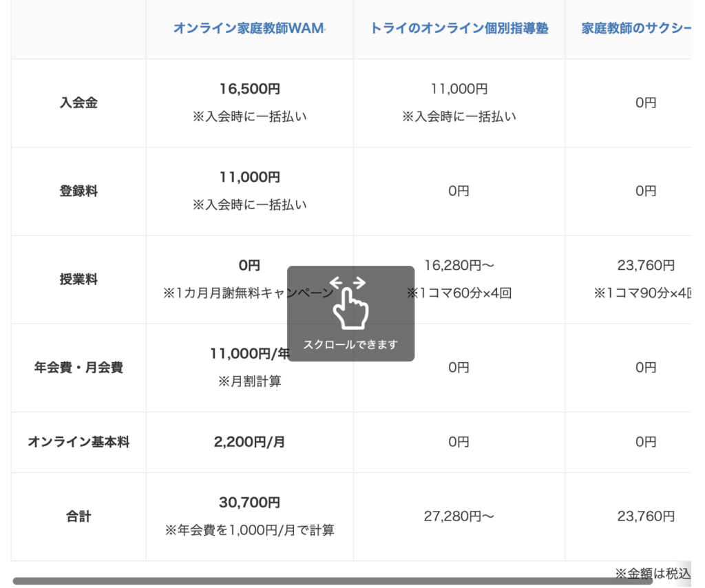Viewport: 705px width, 588px height.
Task: Click 0円 in the トライ 登録料 cell
Action: point(459,191)
